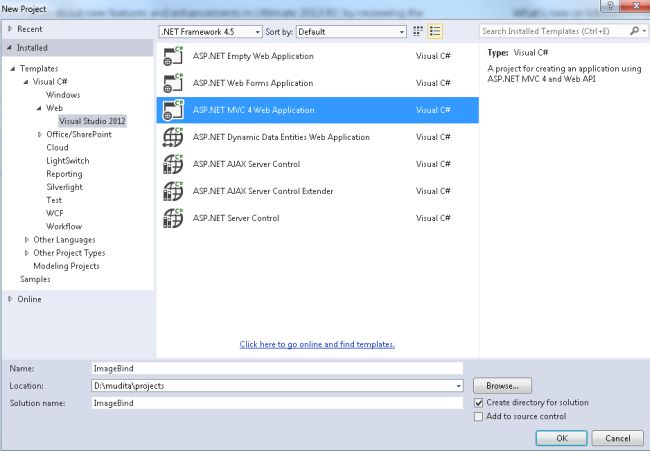Click the Browse... button
The width and height of the screenshot is (650, 451).
502,386
